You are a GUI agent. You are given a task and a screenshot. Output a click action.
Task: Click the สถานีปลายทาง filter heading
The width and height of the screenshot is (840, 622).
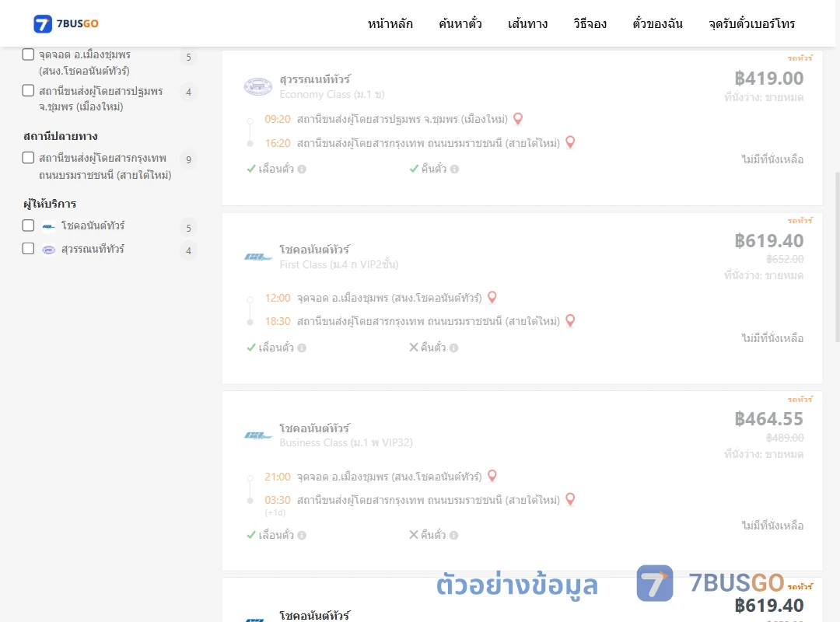pyautogui.click(x=61, y=136)
